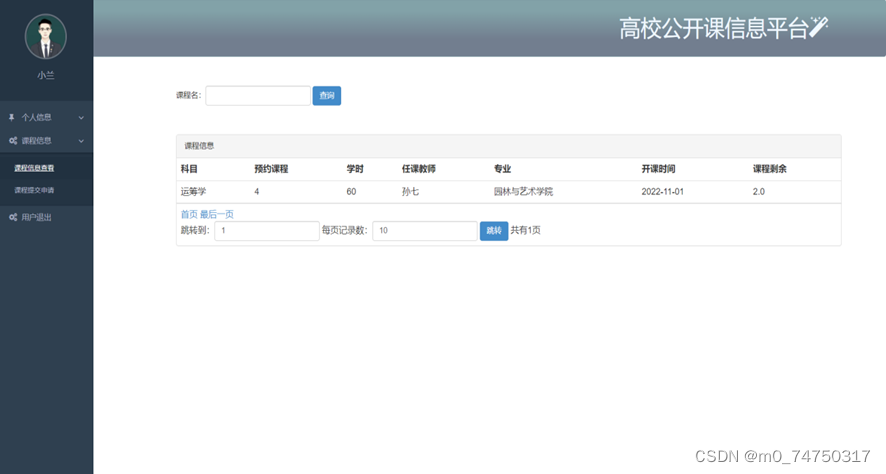886x474 pixels.
Task: Focus the 课程名 search input field
Action: point(258,95)
